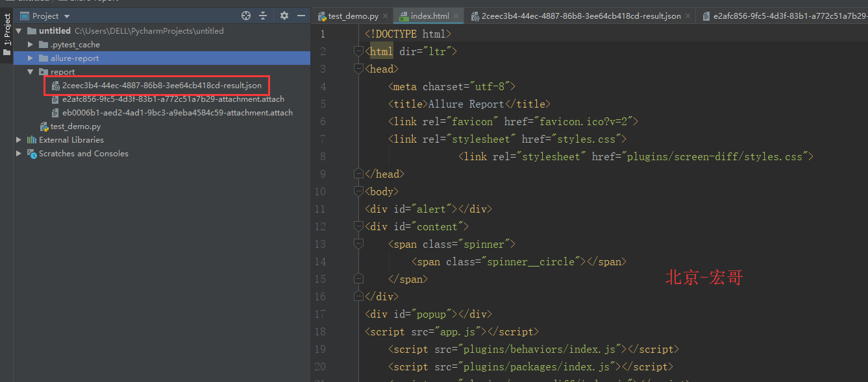Fold at closing div on line 16
The image size is (868, 382).
[x=358, y=296]
